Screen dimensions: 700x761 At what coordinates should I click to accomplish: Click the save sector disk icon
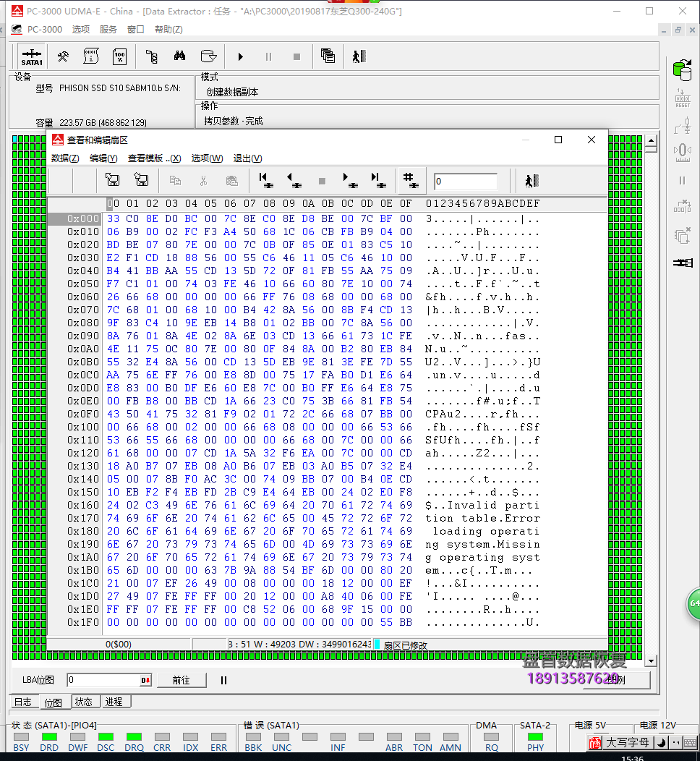(x=113, y=180)
